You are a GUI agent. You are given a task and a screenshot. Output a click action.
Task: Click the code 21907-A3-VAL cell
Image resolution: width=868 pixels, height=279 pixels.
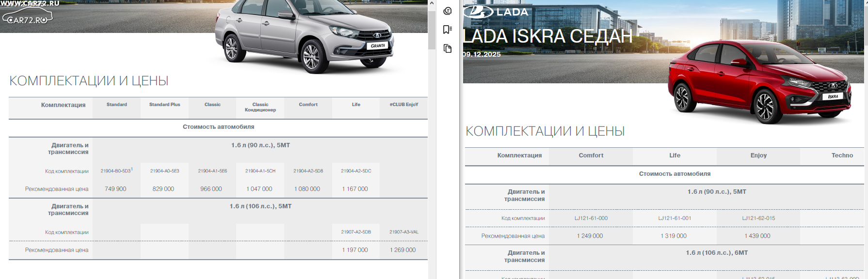coord(403,232)
